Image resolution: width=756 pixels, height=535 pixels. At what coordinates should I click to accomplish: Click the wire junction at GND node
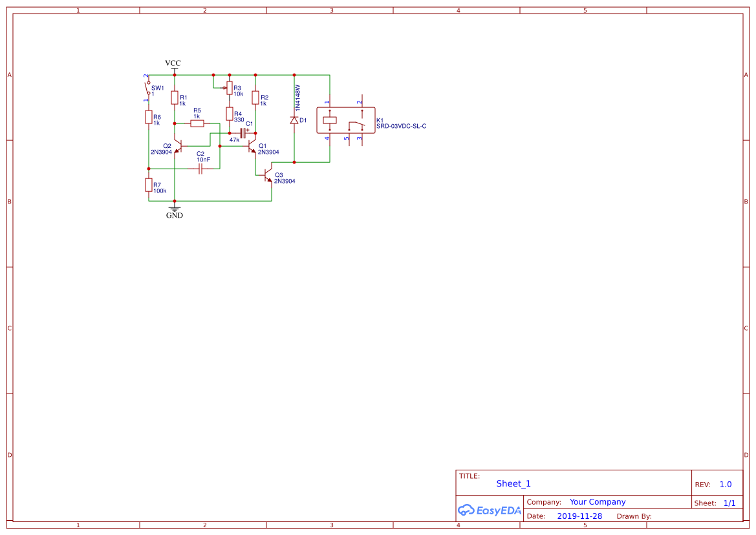pyautogui.click(x=175, y=201)
